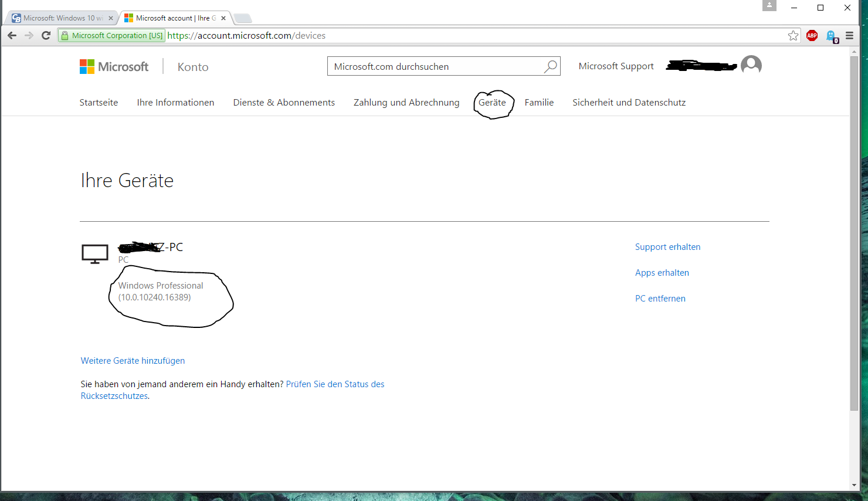Click the Support erhalten link
The image size is (868, 501).
(x=667, y=247)
